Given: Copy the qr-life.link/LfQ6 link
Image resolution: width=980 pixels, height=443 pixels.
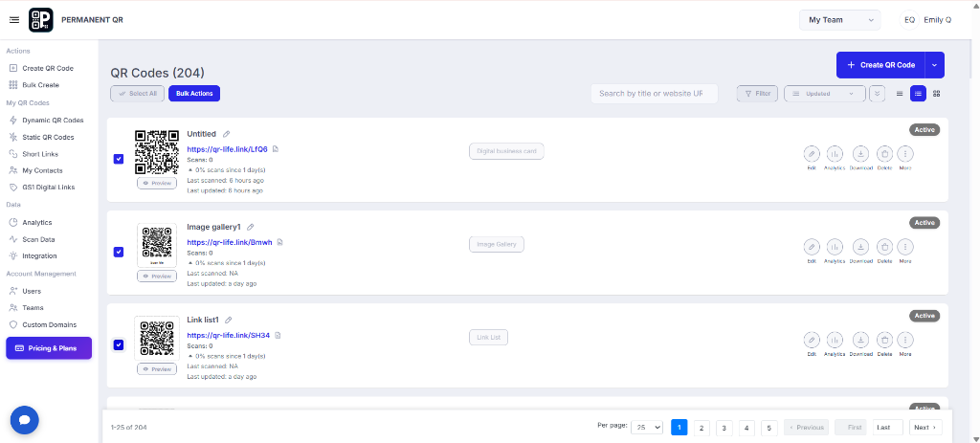Looking at the screenshot, I should pos(276,149).
